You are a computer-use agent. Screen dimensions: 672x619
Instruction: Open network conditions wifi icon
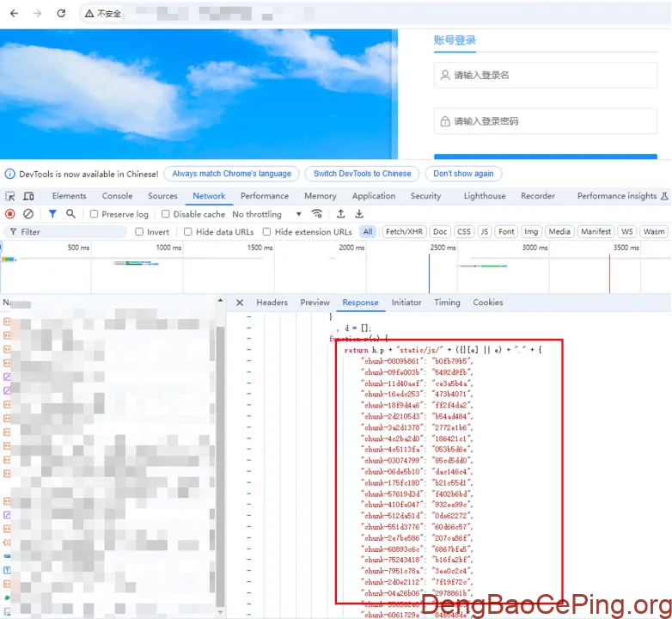pyautogui.click(x=317, y=214)
